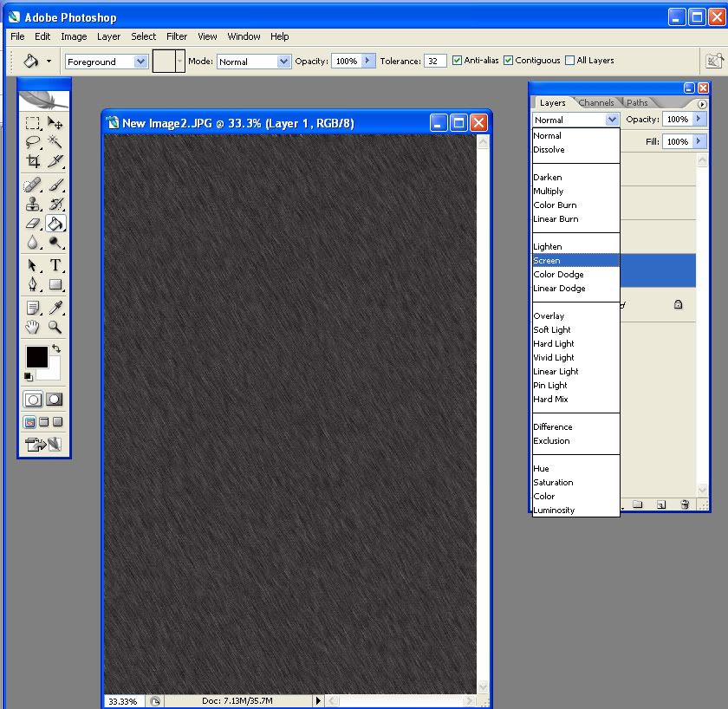
Task: Activate the Zoom magnifier tool
Action: pos(55,327)
